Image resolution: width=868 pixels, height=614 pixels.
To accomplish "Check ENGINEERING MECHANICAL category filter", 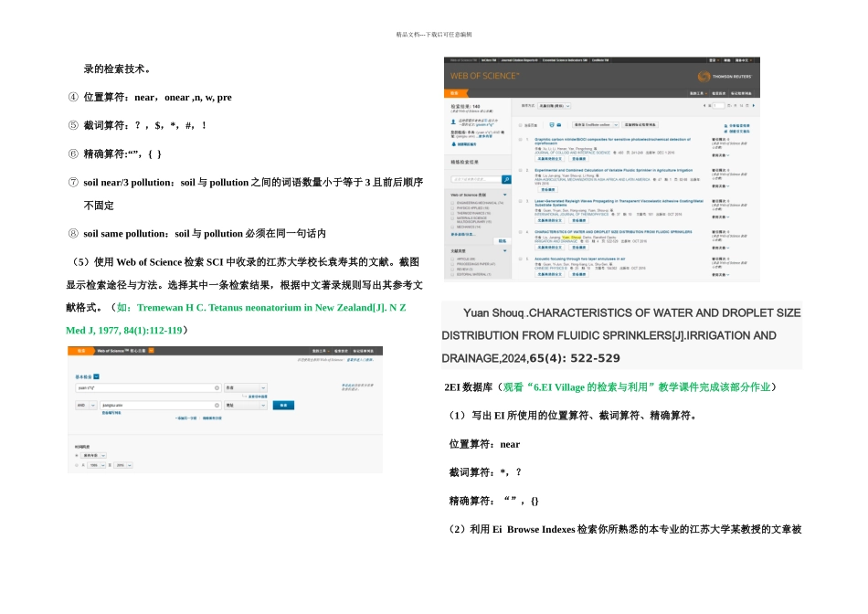I will [452, 203].
